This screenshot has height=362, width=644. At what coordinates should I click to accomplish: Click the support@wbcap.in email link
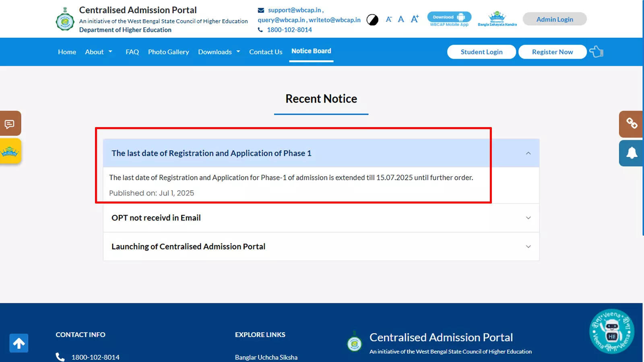click(295, 10)
